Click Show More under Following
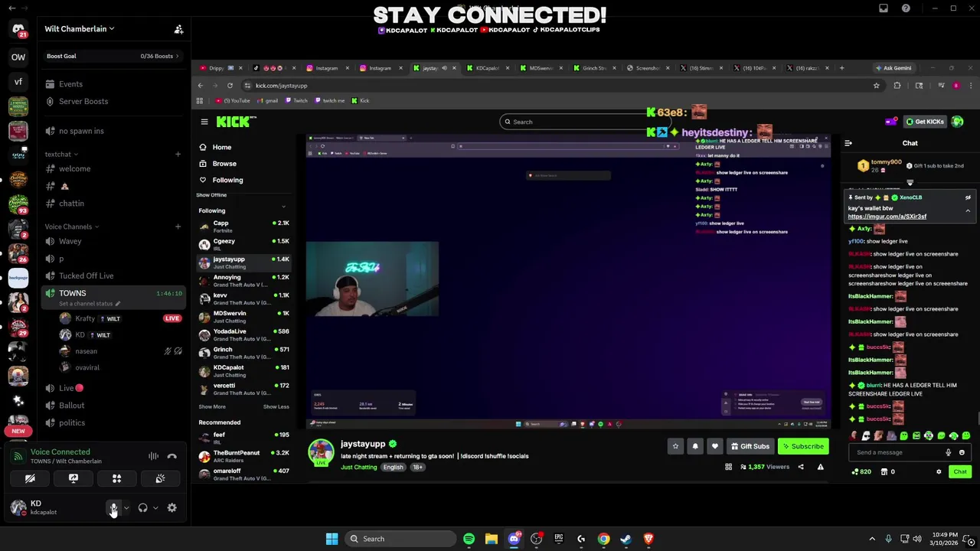The width and height of the screenshot is (980, 551). pyautogui.click(x=212, y=406)
